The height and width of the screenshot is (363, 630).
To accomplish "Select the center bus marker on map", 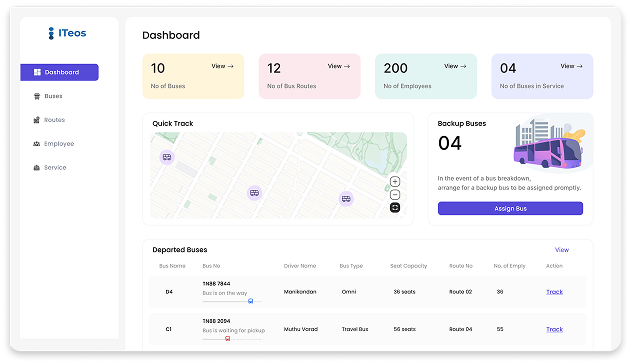I will tap(254, 193).
